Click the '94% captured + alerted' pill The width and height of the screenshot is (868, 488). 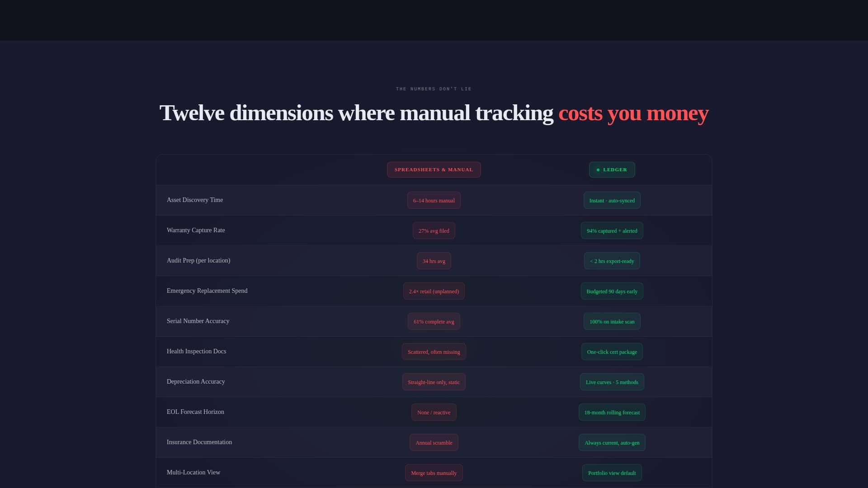pos(612,231)
